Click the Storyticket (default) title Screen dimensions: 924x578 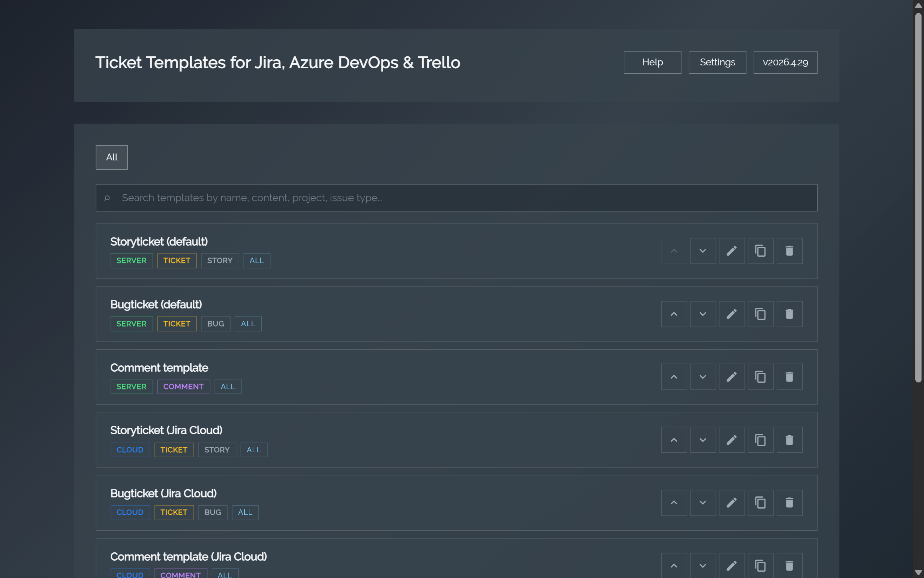pyautogui.click(x=159, y=242)
